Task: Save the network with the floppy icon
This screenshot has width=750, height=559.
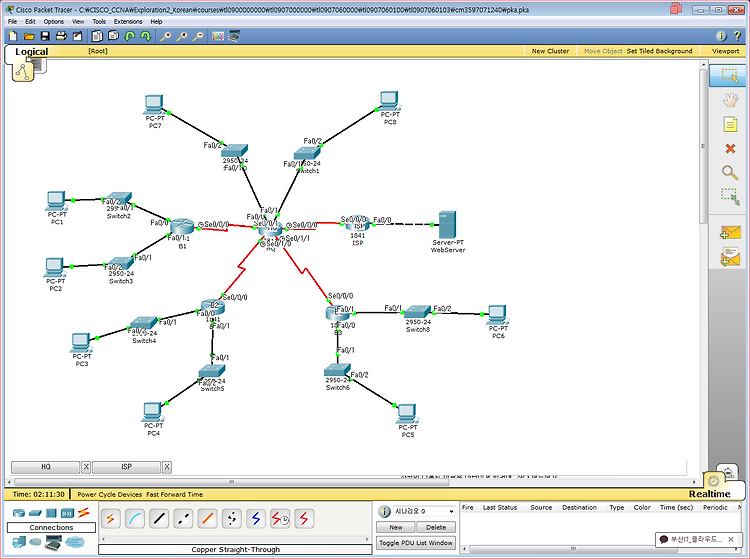Action: pyautogui.click(x=45, y=36)
